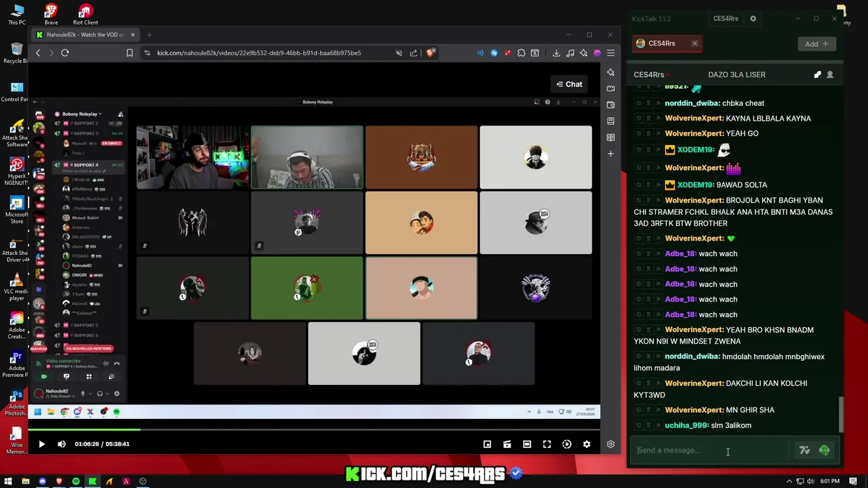Show hidden system tray icons
Viewport: 868px width, 488px height.
pos(789,481)
